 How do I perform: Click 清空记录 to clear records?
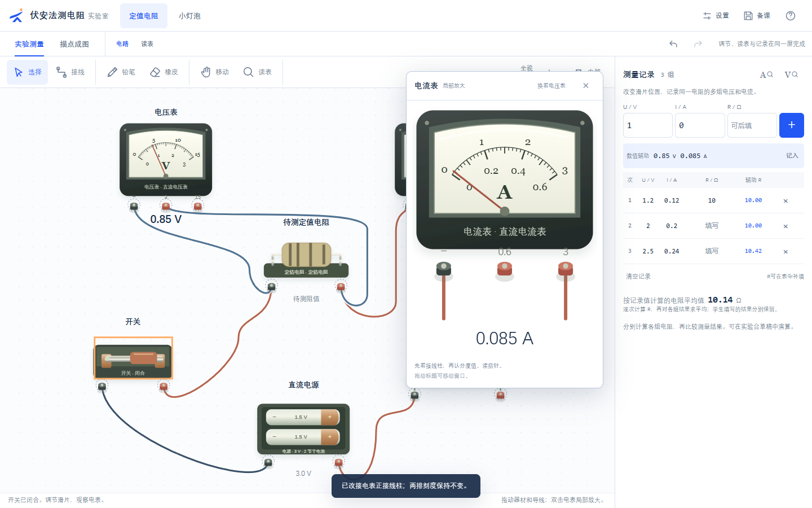pos(638,277)
